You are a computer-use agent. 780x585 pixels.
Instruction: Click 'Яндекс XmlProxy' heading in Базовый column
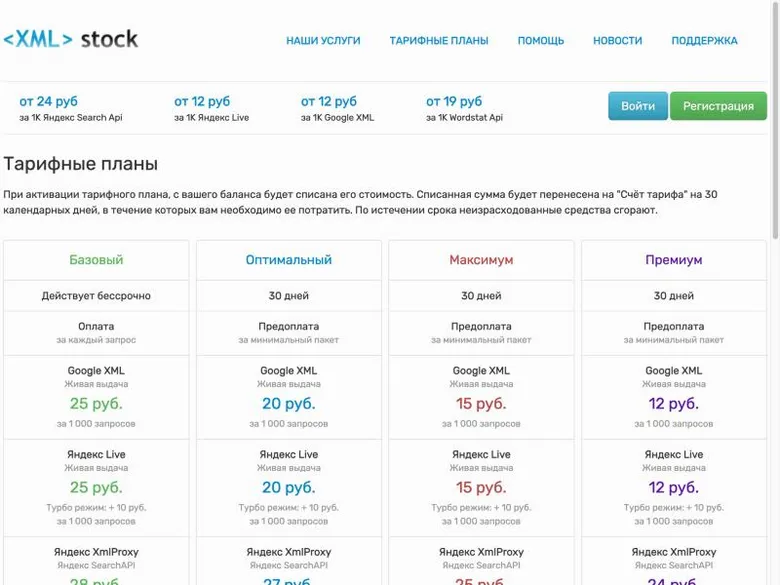click(x=96, y=552)
